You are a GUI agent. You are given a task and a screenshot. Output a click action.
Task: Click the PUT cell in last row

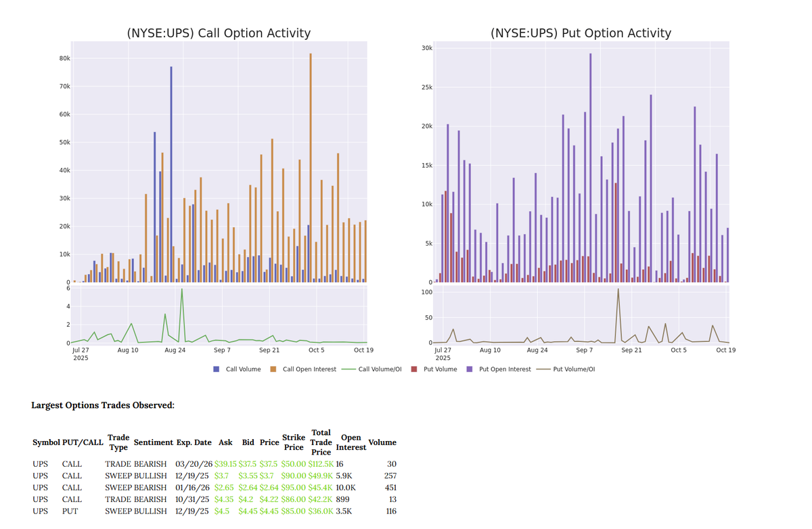pyautogui.click(x=70, y=511)
